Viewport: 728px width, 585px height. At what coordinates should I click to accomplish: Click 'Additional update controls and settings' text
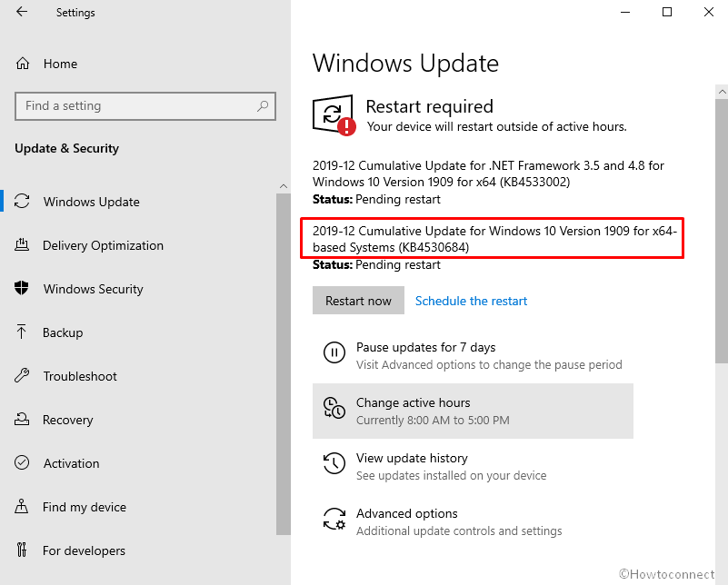459,531
